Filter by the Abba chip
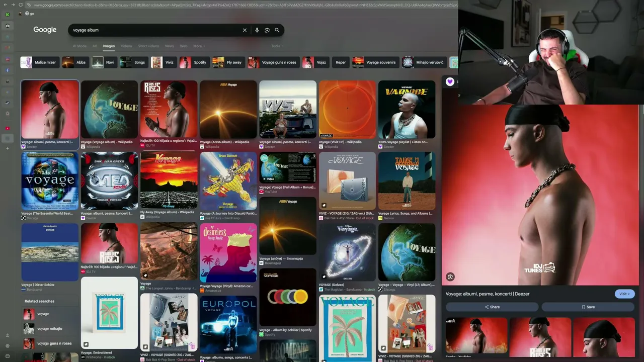 click(74, 62)
